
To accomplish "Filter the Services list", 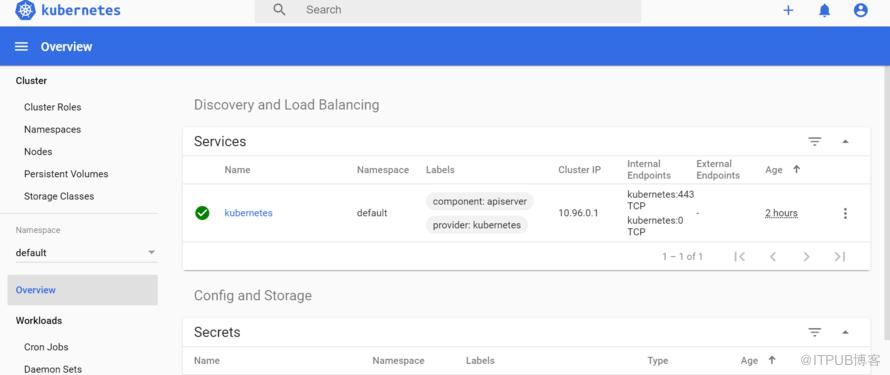I will [815, 141].
